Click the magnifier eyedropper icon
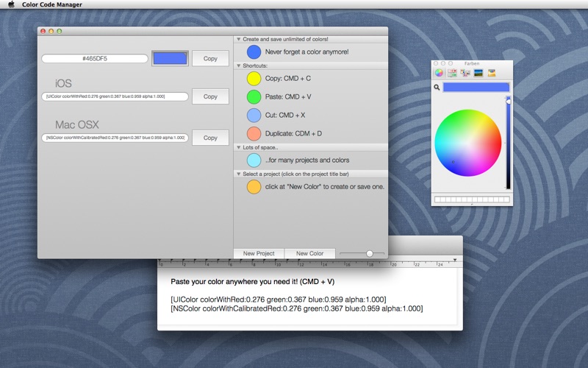Image resolution: width=588 pixels, height=368 pixels. point(437,88)
